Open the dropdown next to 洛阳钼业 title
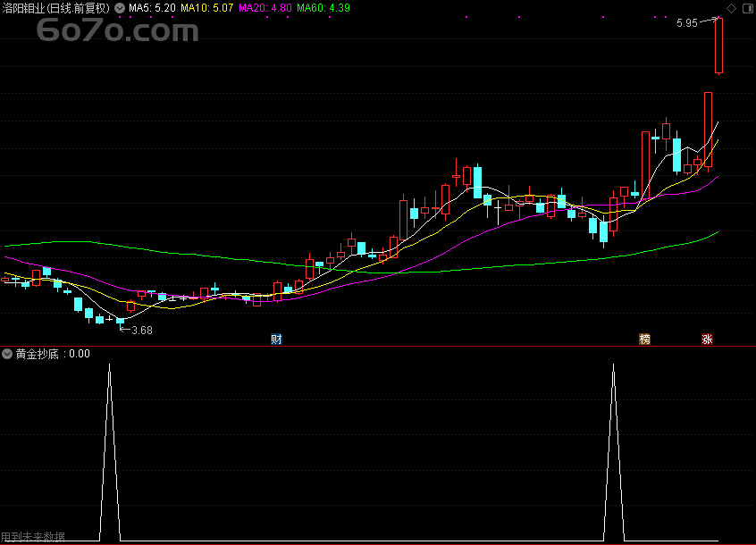This screenshot has height=545, width=756. coord(120,8)
